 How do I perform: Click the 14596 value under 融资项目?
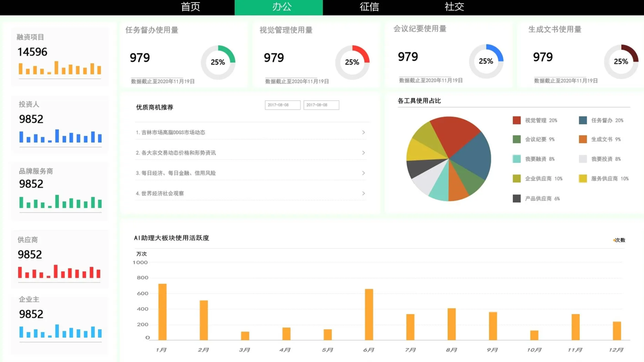32,52
